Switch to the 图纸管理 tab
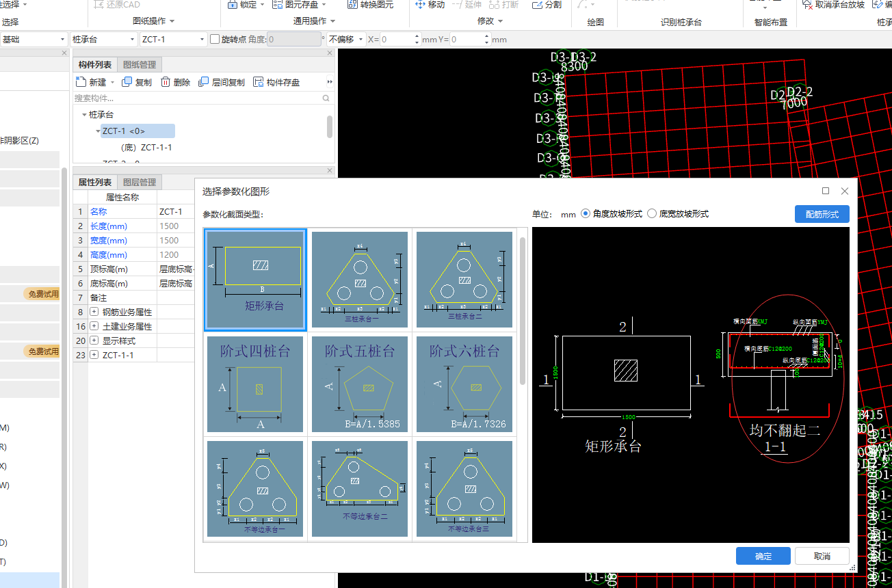Viewport: 892px width, 588px height. (139, 64)
